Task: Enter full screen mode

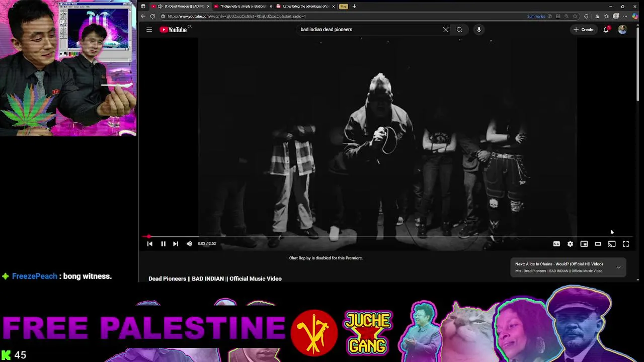Action: tap(626, 244)
